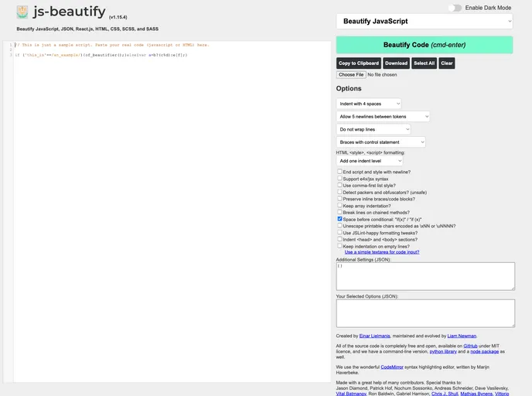This screenshot has height=396, width=532.
Task: Click the js-beautify logo icon
Action: point(22,12)
